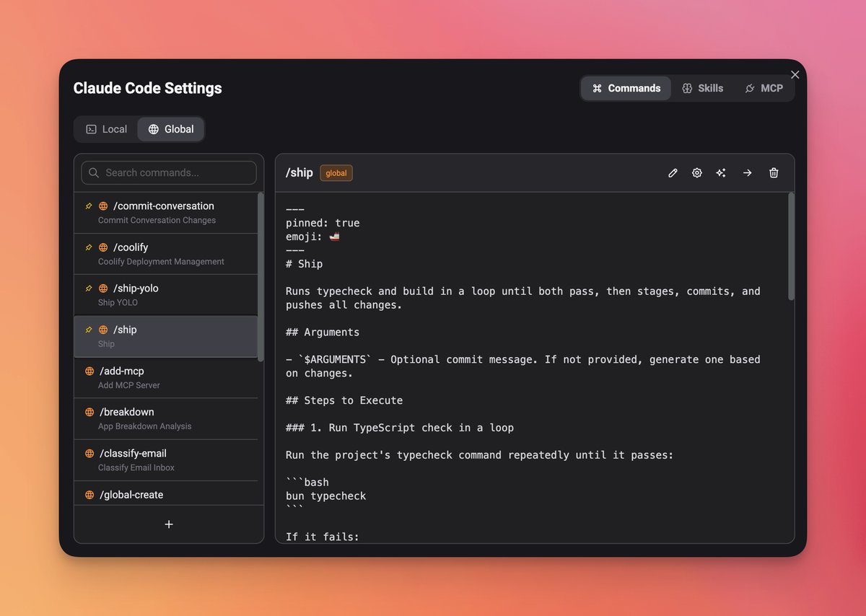Screen dimensions: 866x616
Task: Click the 'If it fails:' line
Action: (x=323, y=537)
